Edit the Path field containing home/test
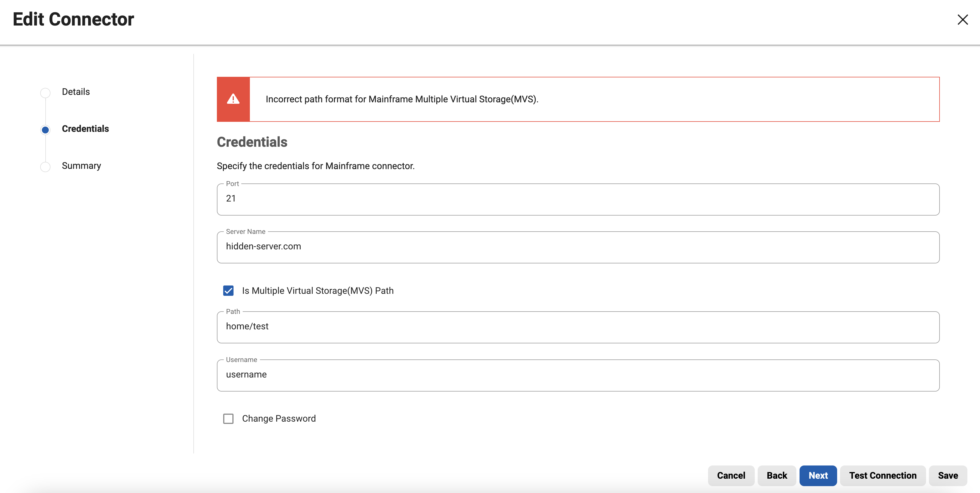The height and width of the screenshot is (493, 980). pos(578,327)
